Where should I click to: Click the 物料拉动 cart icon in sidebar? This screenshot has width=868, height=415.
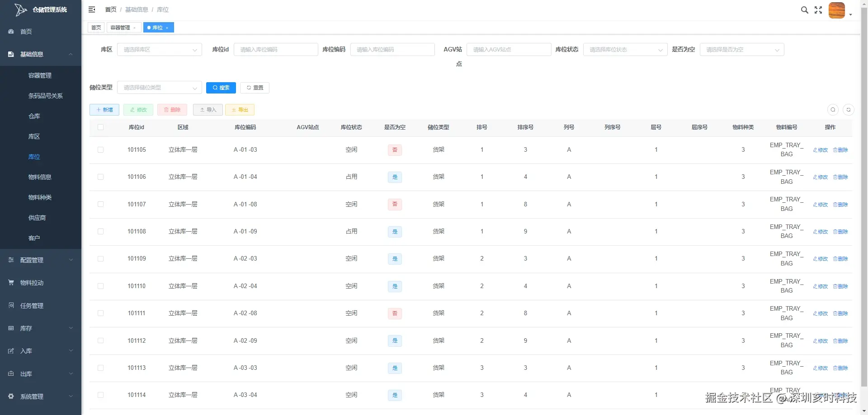point(11,283)
